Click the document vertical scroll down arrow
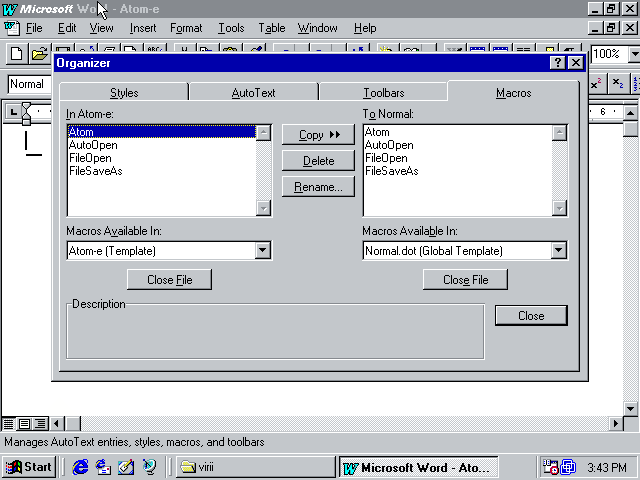Screen dimensions: 640x480 [x=631, y=409]
